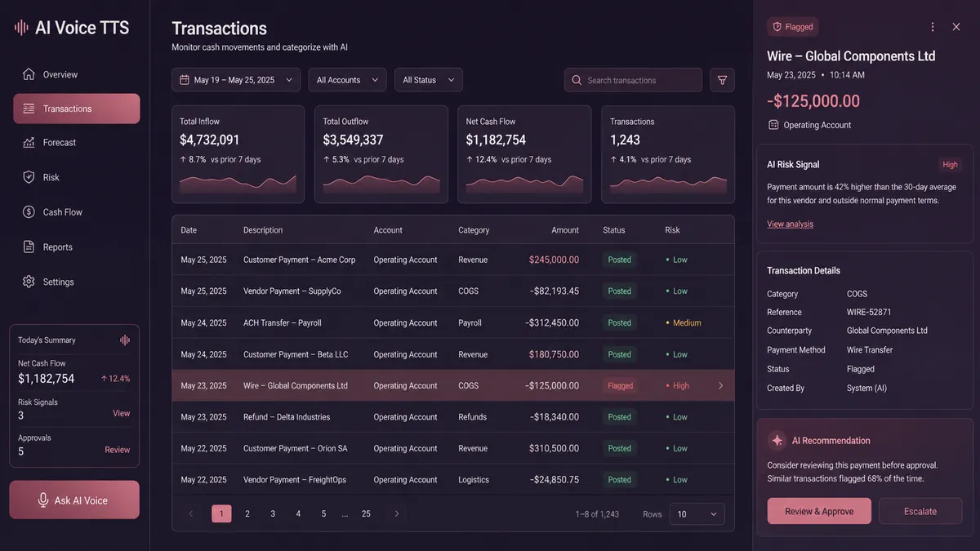Click the -$125,000.00 amount in detail panel
The image size is (980, 551).
pyautogui.click(x=813, y=101)
